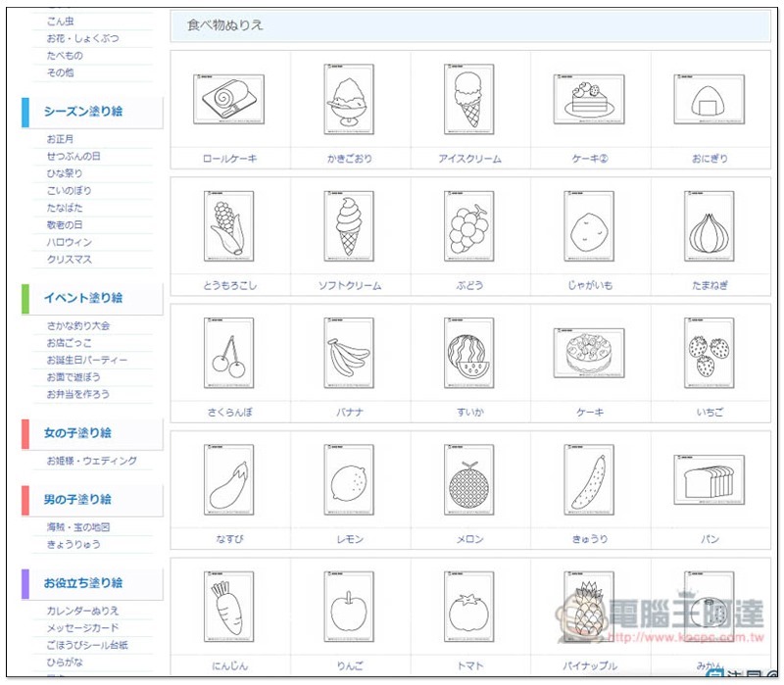Go to お誕生日パーティー in the sidebar
Image resolution: width=784 pixels, height=685 pixels.
86,360
